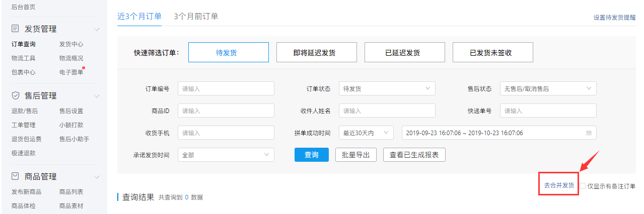Go to 后台首页 in sidebar
Image resolution: width=644 pixels, height=214 pixels.
pos(23,7)
